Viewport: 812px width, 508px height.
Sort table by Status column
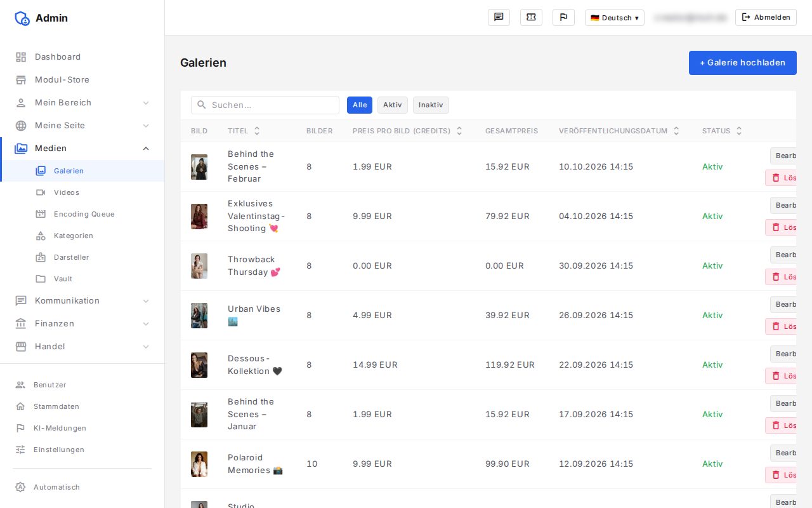(x=722, y=131)
